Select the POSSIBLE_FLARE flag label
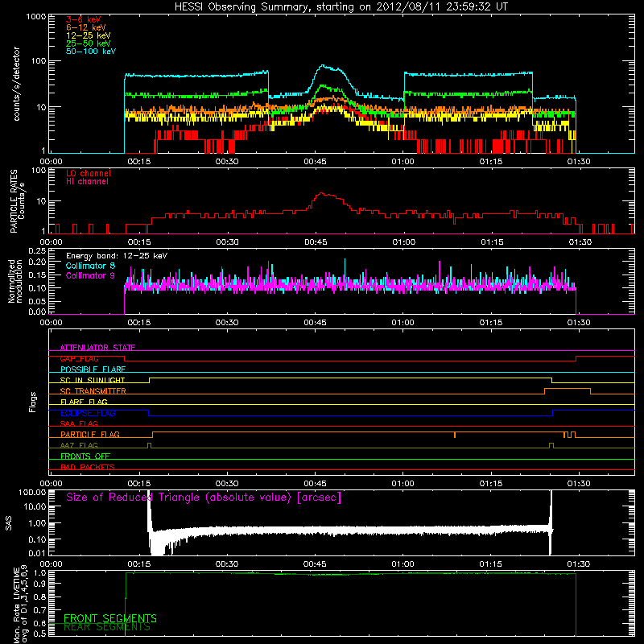Image resolution: width=644 pixels, height=644 pixels. point(93,369)
